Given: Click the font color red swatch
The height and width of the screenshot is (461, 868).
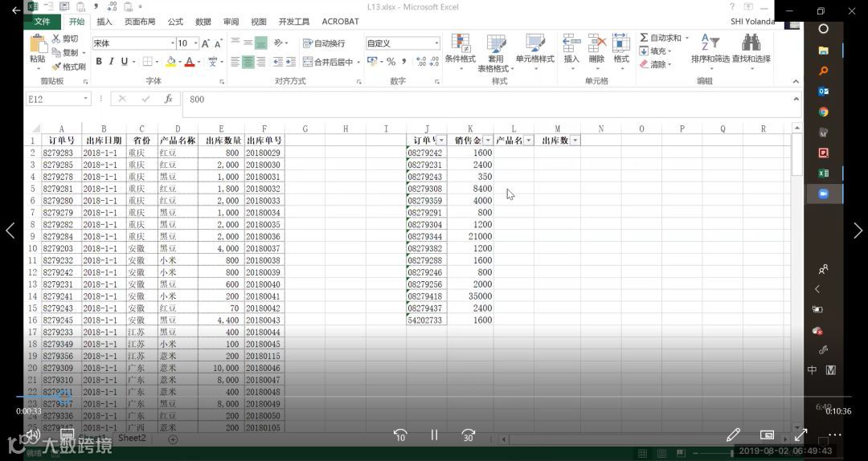Looking at the screenshot, I should point(190,61).
